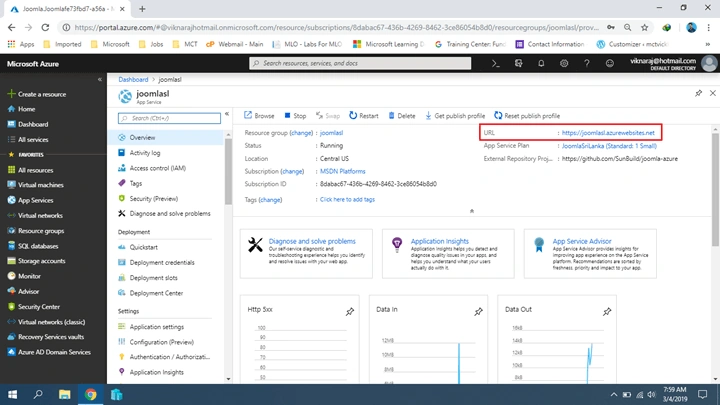
Task: Show more bookmarks chevron
Action: coord(708,45)
